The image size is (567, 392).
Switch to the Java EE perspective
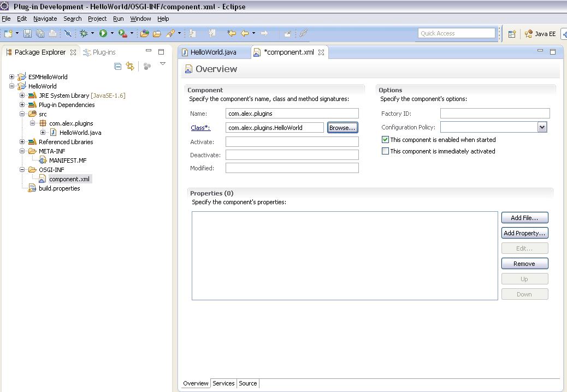(540, 34)
